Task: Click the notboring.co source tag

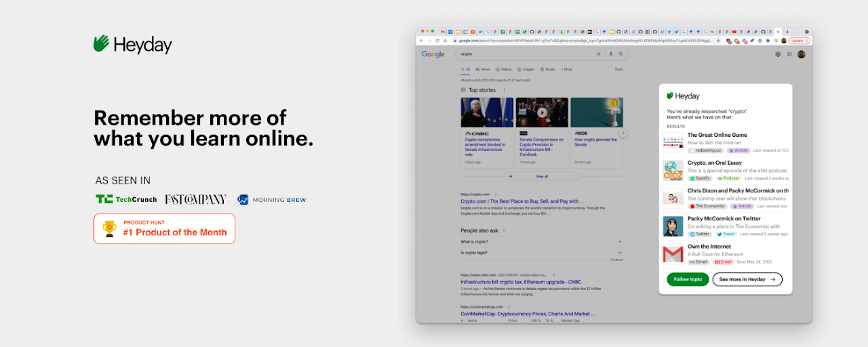Action: click(x=705, y=150)
